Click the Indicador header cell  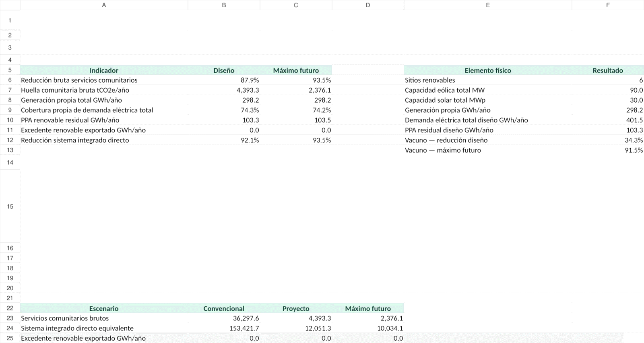point(104,70)
